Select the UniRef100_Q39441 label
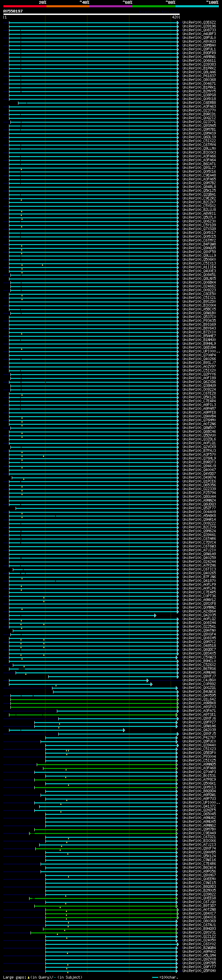The height and width of the screenshot is (980, 222). pos(199,535)
